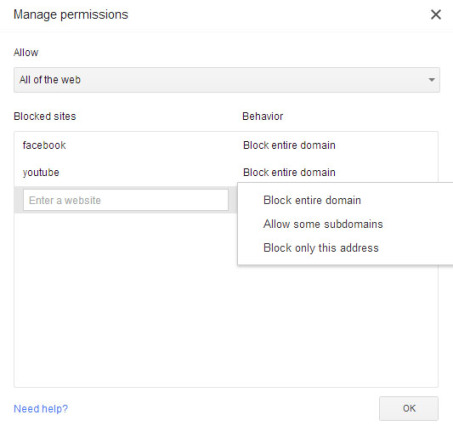Open the "Need help?" link
Viewport: 453px width, 432px height.
click(x=41, y=409)
